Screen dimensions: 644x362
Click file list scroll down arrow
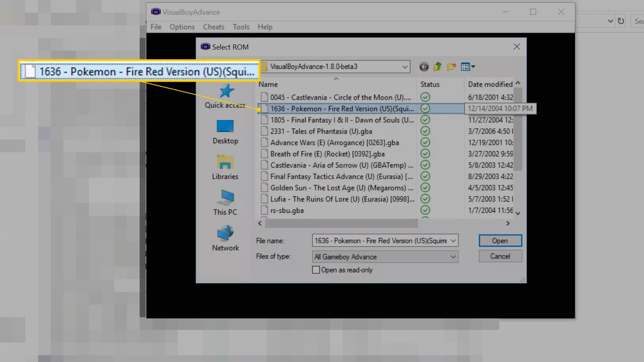tap(518, 213)
